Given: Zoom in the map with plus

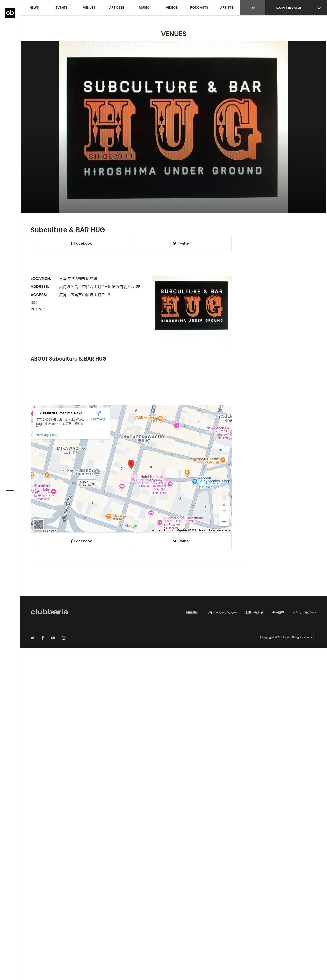Looking at the screenshot, I should click(x=224, y=511).
